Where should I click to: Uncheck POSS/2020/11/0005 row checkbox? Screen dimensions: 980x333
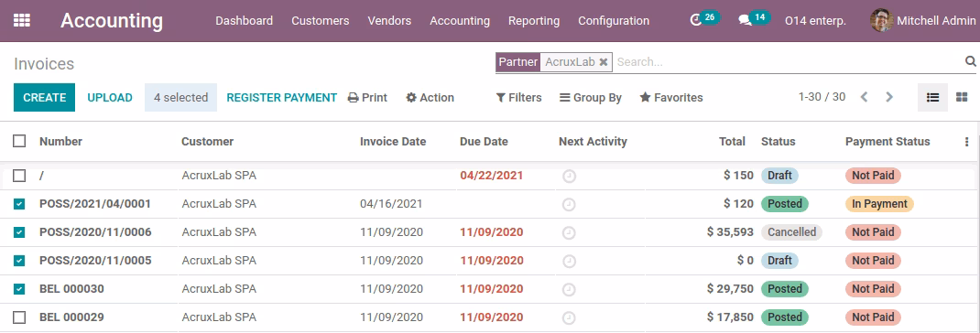tap(19, 261)
